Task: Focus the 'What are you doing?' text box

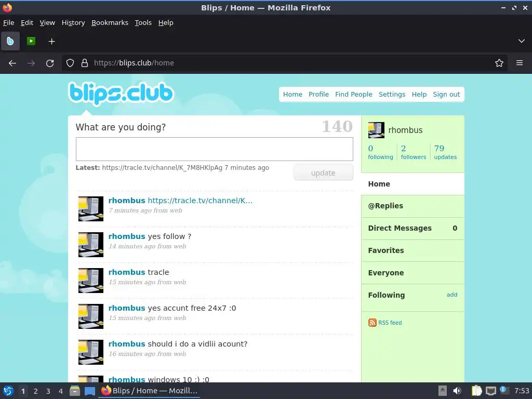Action: pos(215,149)
